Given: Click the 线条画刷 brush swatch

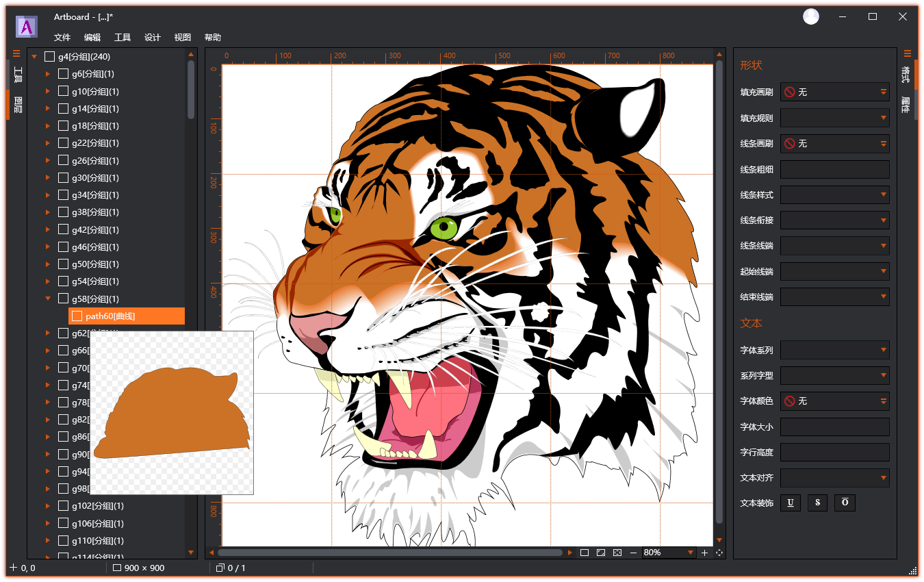Looking at the screenshot, I should point(790,144).
